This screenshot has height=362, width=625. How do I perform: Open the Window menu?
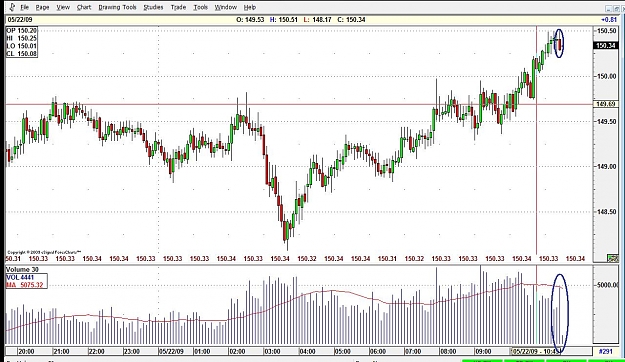(226, 7)
